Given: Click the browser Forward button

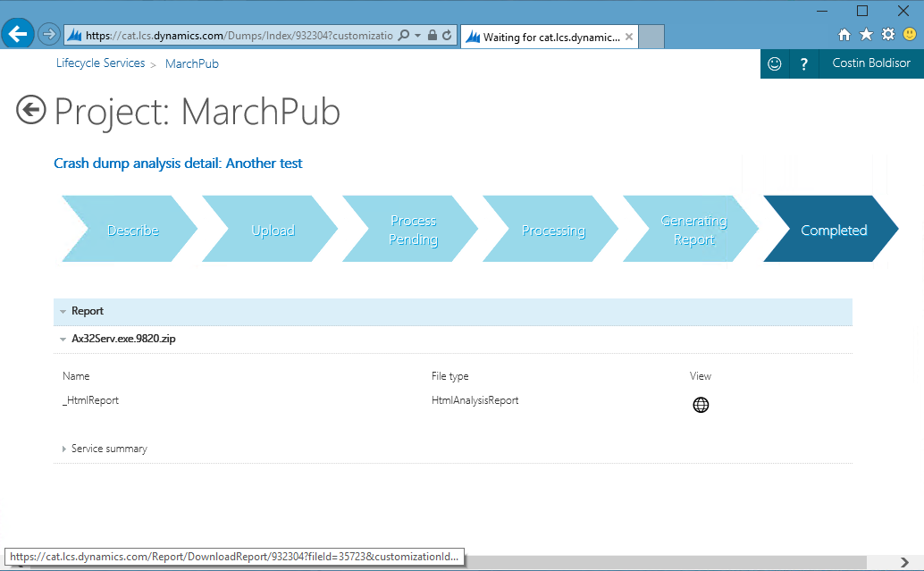Looking at the screenshot, I should click(x=49, y=35).
